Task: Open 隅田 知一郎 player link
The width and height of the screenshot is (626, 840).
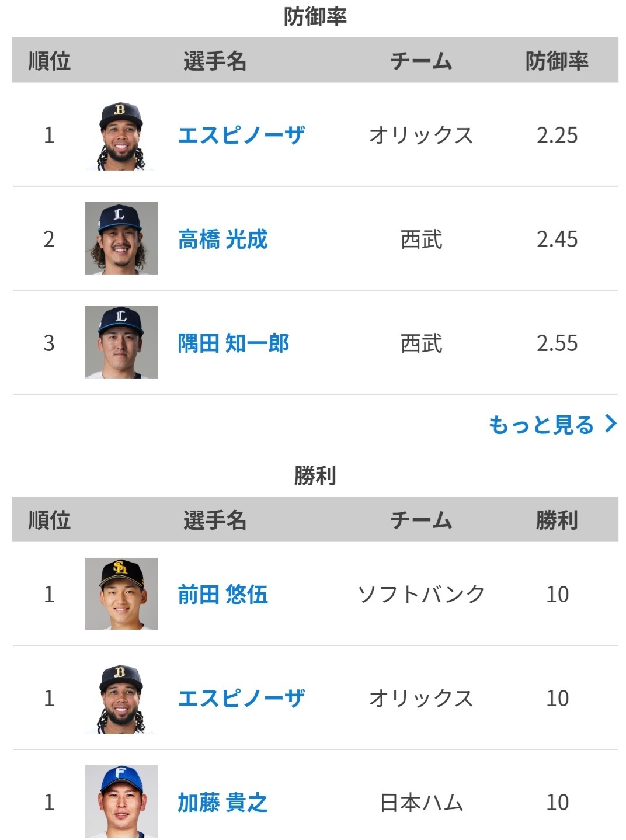Action: click(233, 343)
